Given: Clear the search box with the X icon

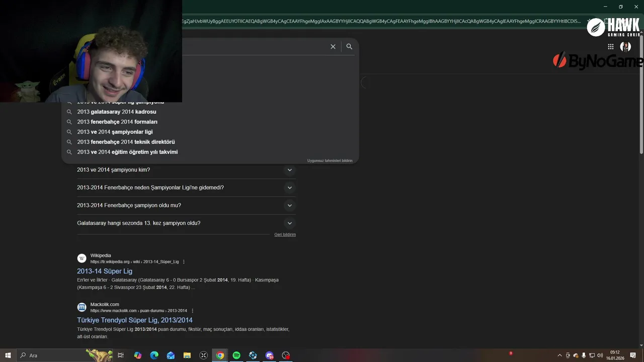Looking at the screenshot, I should [333, 46].
